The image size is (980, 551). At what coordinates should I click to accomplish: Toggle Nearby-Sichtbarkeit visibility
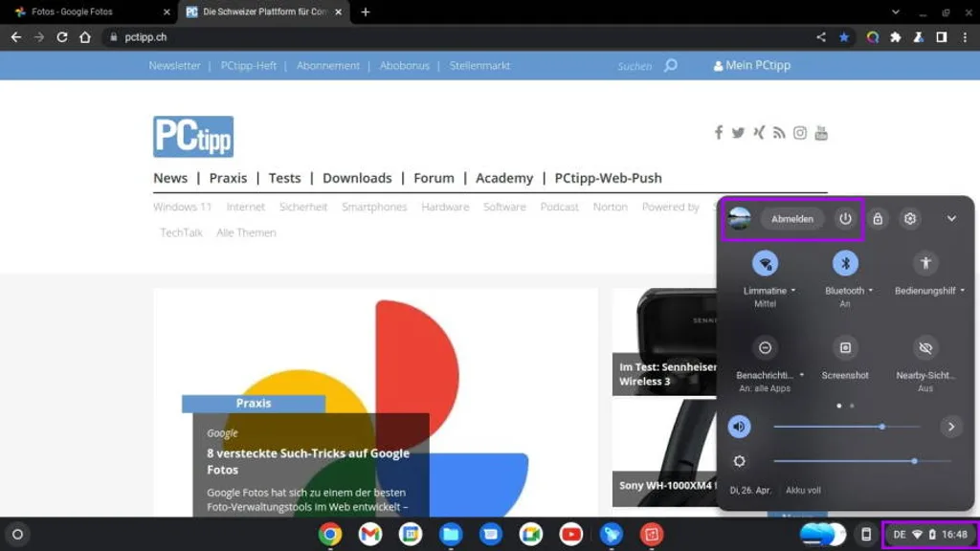click(925, 348)
